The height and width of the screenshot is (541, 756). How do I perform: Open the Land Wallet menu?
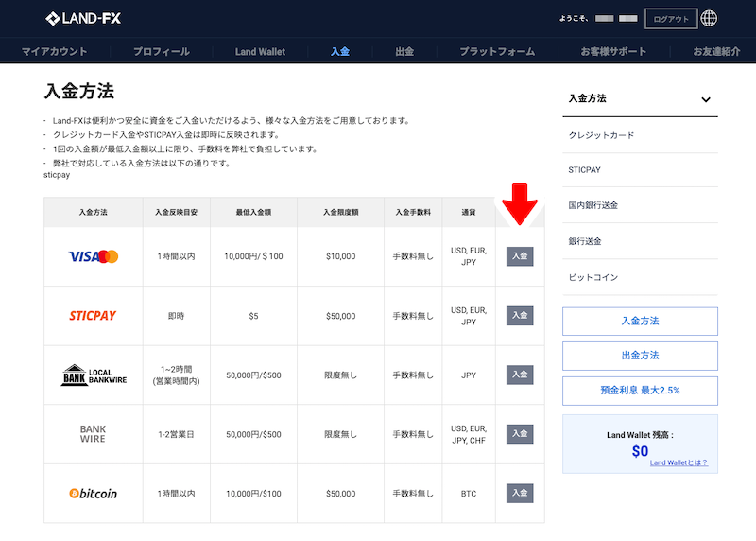click(x=260, y=52)
